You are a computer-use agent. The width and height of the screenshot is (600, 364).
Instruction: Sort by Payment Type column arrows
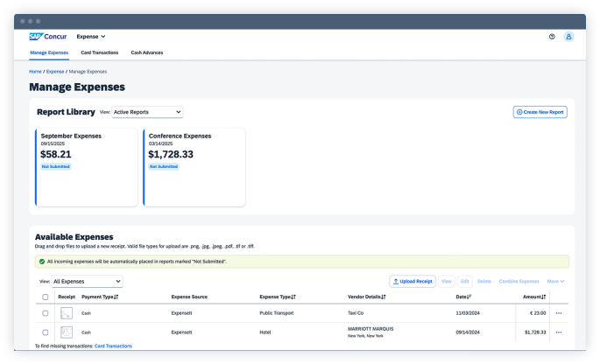(x=116, y=297)
